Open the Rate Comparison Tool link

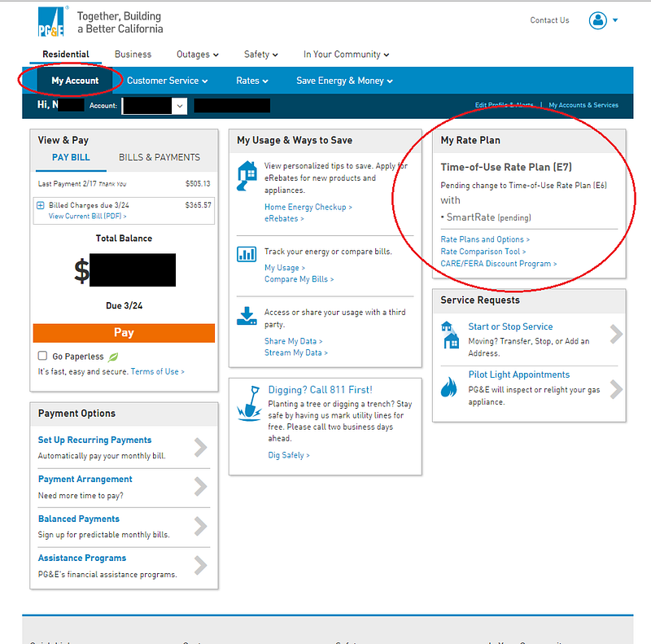pyautogui.click(x=483, y=252)
